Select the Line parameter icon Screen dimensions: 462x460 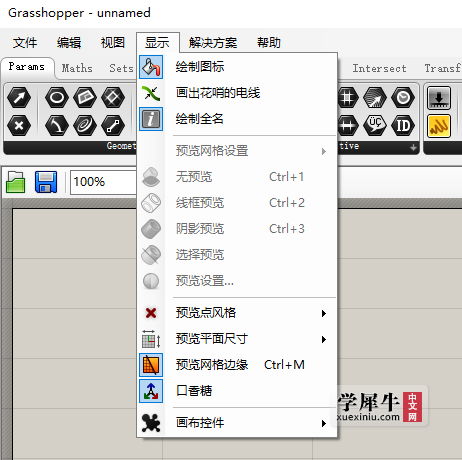(x=113, y=126)
